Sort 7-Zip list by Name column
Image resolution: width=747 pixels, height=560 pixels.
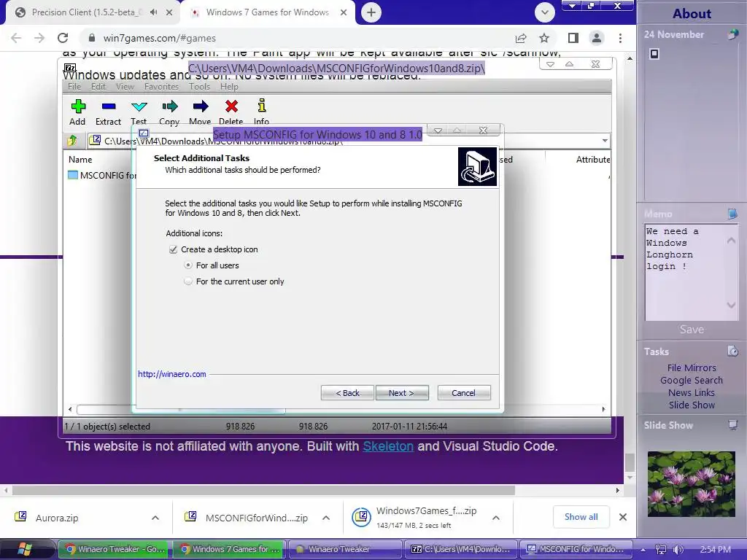[x=80, y=160]
